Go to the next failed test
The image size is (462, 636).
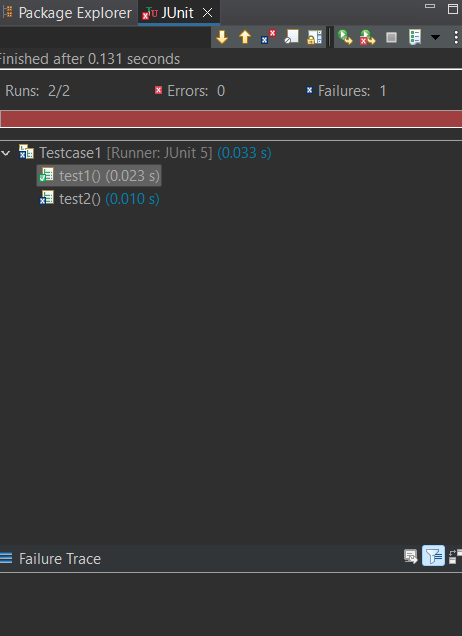pyautogui.click(x=222, y=37)
